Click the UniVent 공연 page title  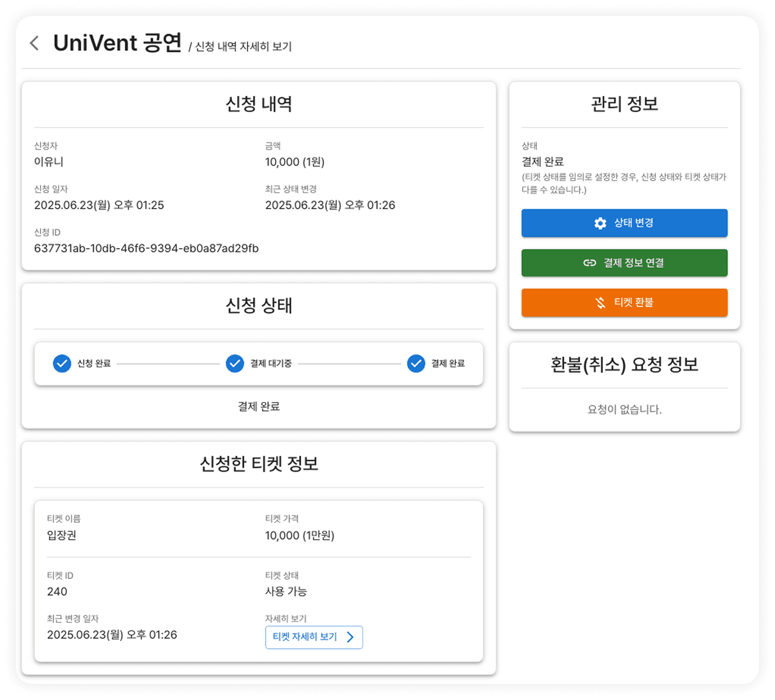118,43
